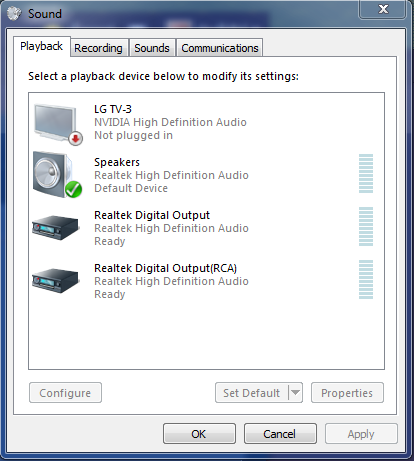The height and width of the screenshot is (461, 414).
Task: Click the Cancel button
Action: coord(280,434)
